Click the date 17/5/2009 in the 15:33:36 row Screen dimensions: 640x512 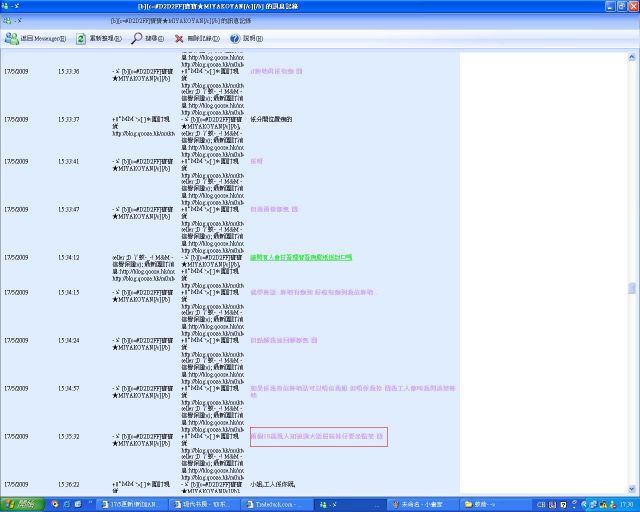[16, 71]
